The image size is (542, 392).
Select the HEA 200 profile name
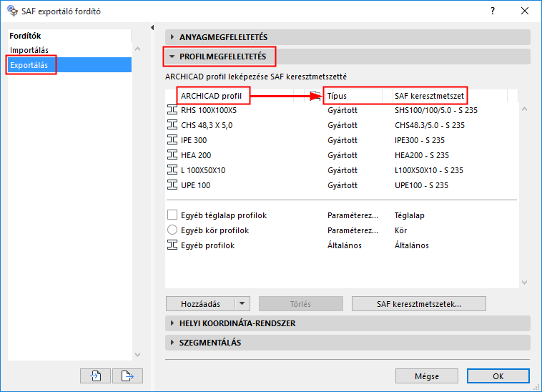pos(196,155)
